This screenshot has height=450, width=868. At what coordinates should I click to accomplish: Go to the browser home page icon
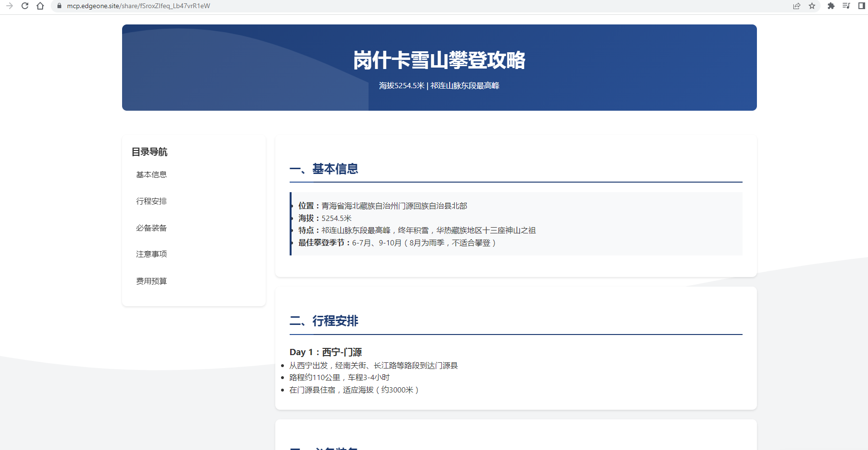point(40,6)
